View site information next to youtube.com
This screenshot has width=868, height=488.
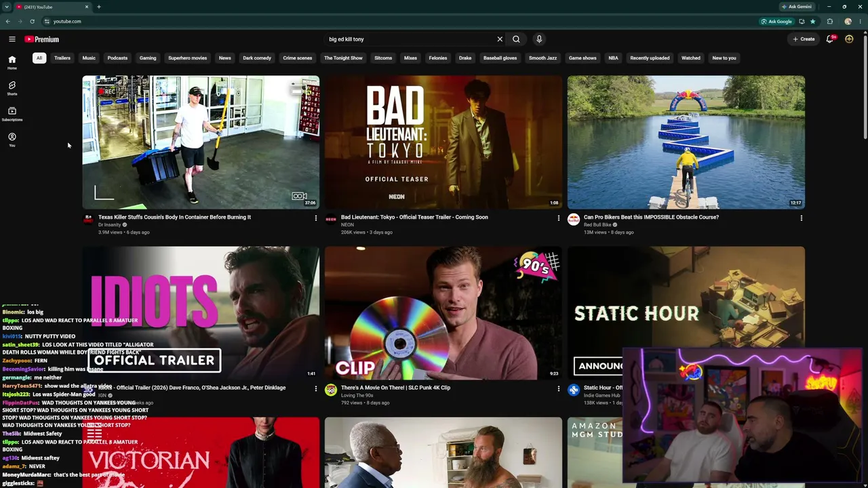pyautogui.click(x=46, y=22)
